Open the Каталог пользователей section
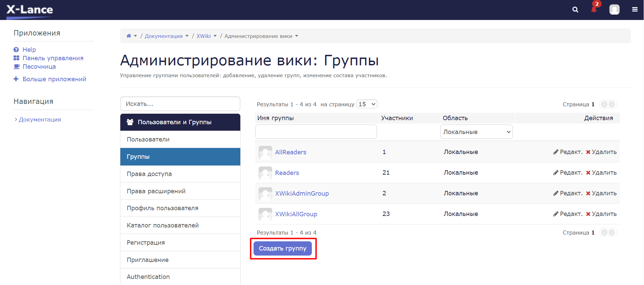The width and height of the screenshot is (644, 285). pyautogui.click(x=180, y=225)
